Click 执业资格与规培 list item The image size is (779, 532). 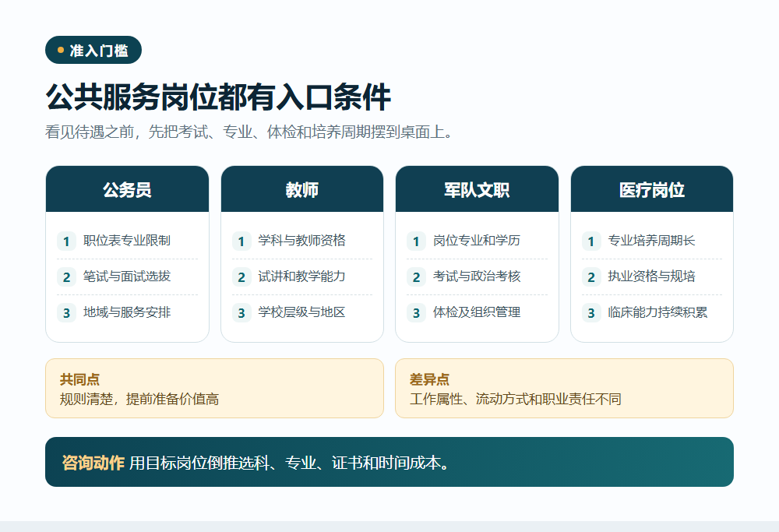tap(651, 277)
